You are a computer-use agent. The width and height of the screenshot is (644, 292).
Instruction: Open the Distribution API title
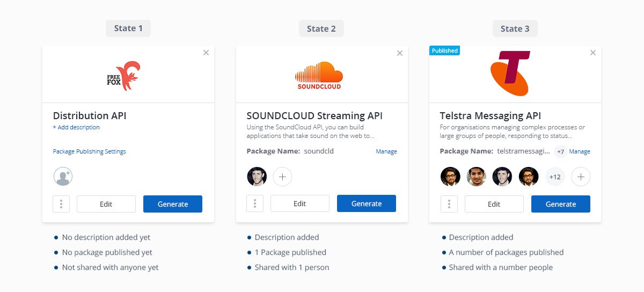pos(90,115)
